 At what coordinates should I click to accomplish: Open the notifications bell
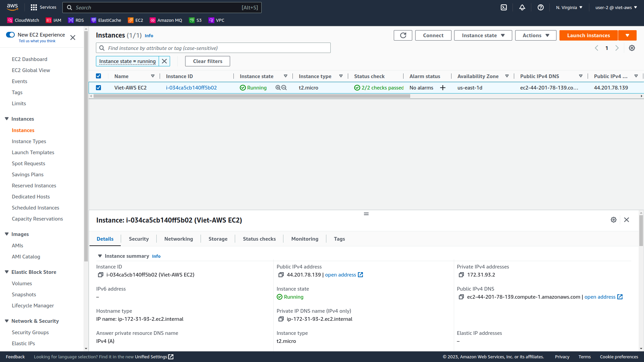tap(522, 7)
